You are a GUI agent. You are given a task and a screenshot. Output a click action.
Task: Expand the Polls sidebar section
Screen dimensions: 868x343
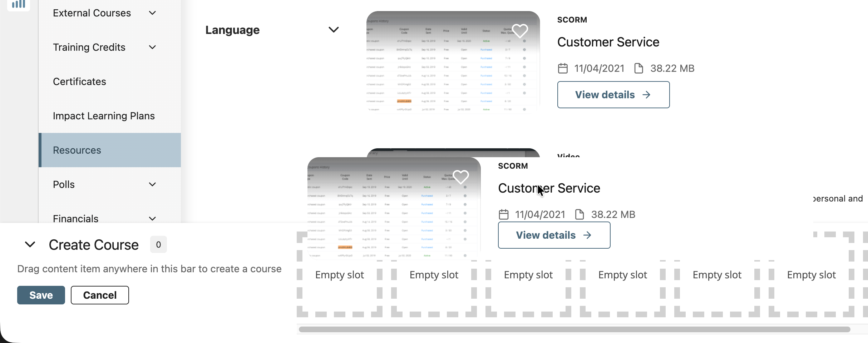coord(152,185)
